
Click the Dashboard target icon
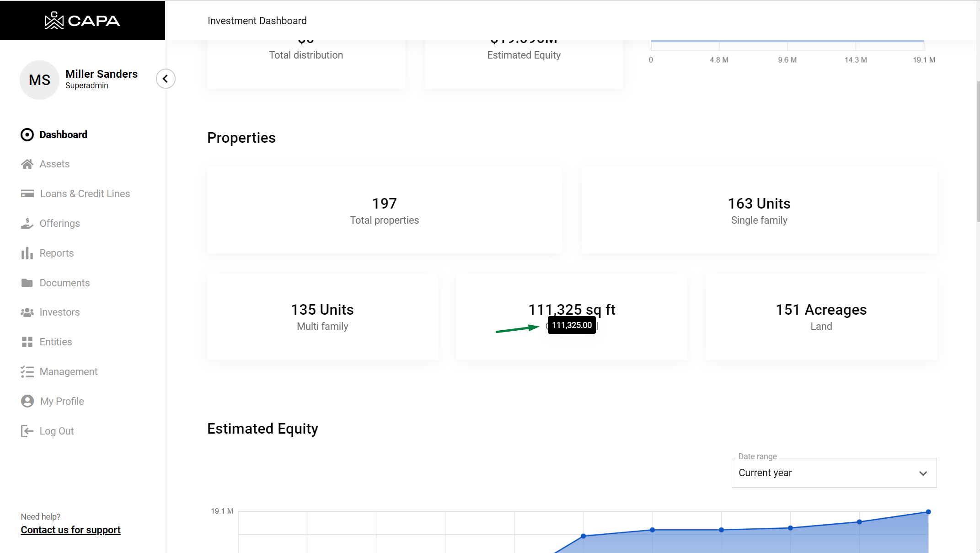click(x=27, y=134)
